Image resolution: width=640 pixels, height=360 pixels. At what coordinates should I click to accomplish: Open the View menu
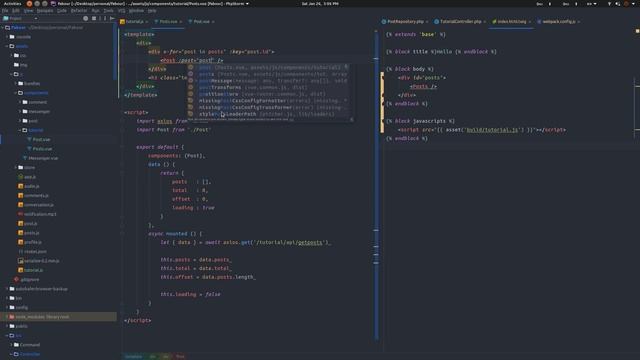click(x=28, y=11)
